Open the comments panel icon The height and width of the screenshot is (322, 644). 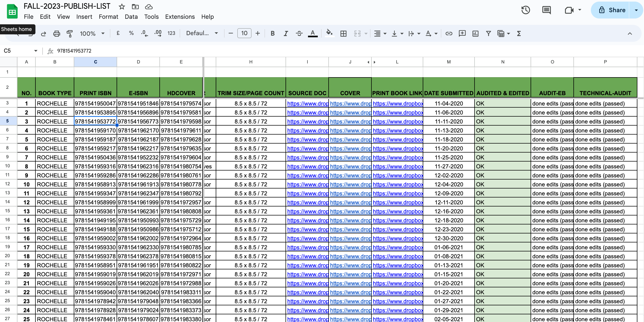(546, 10)
